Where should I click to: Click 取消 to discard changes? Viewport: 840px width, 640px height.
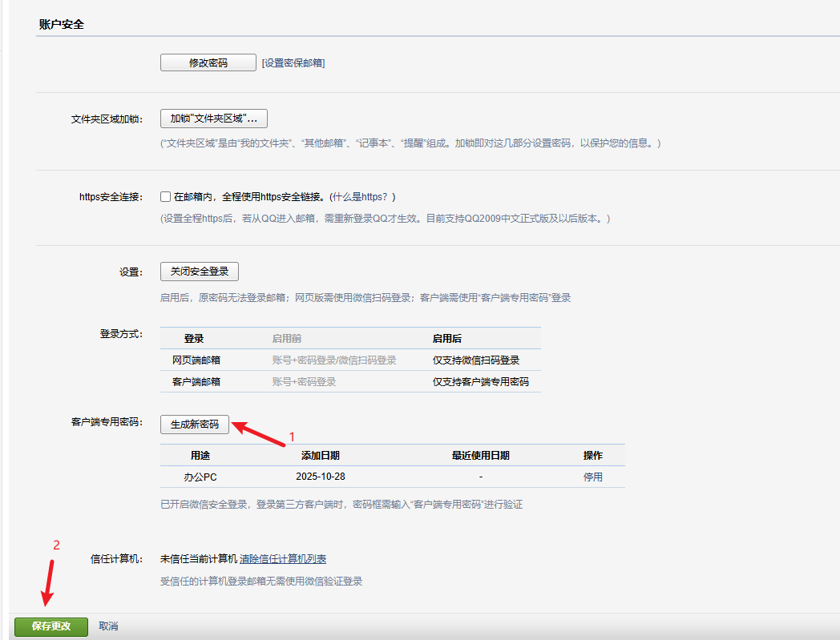coord(108,626)
